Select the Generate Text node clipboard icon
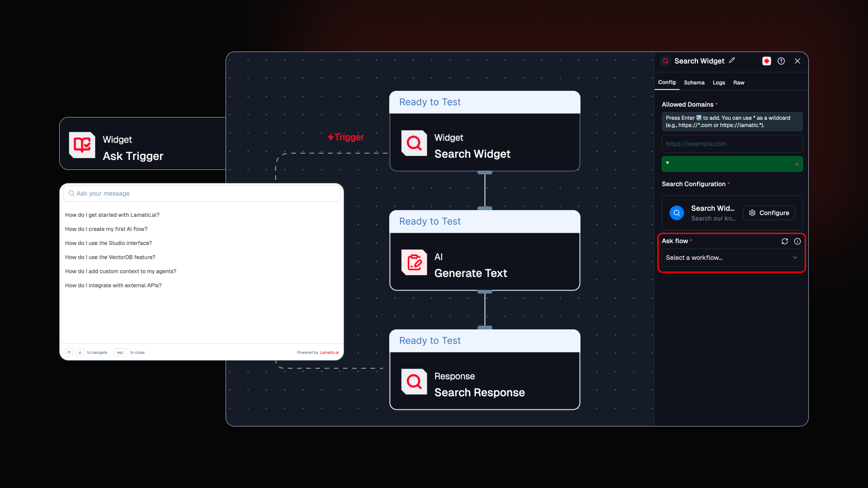 pos(414,263)
